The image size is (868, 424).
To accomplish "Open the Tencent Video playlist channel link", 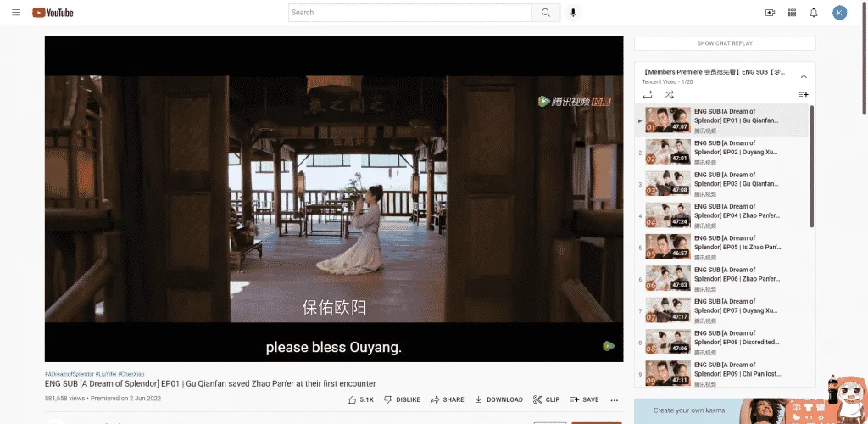I will [x=659, y=82].
